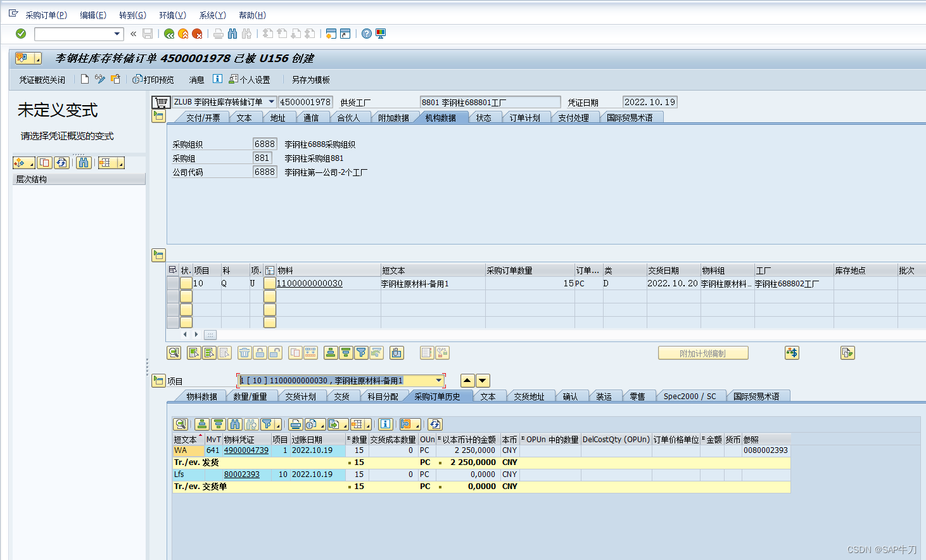Collapse the header data section expander
926x560 pixels.
[x=158, y=116]
